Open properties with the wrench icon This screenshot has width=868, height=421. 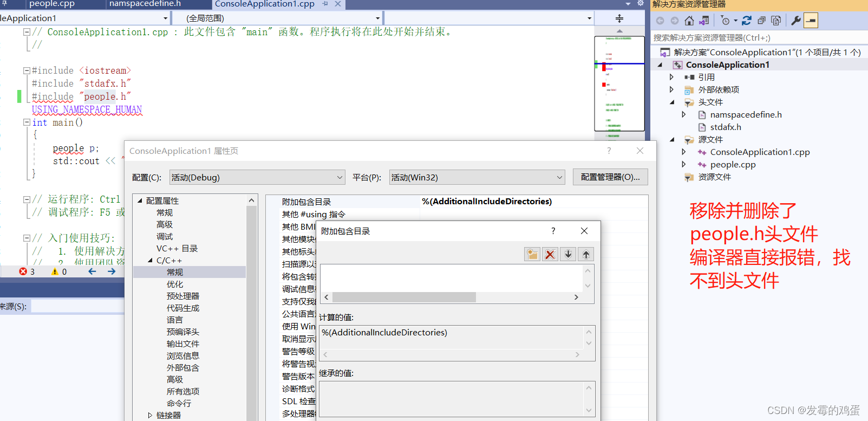pyautogui.click(x=796, y=21)
